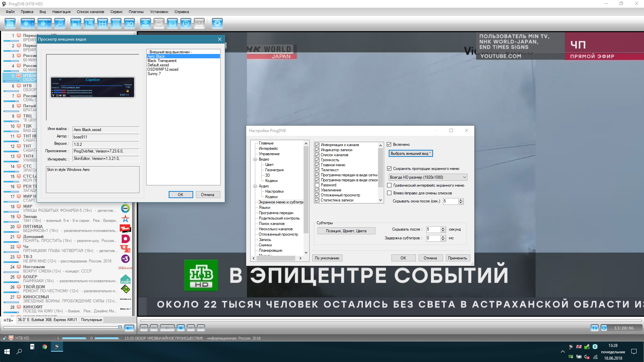
Task: Click the 3D mode toolbar icon
Action: click(129, 23)
